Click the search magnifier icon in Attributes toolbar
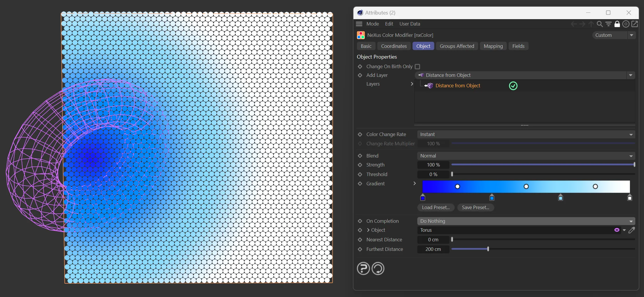The image size is (644, 297). point(600,24)
